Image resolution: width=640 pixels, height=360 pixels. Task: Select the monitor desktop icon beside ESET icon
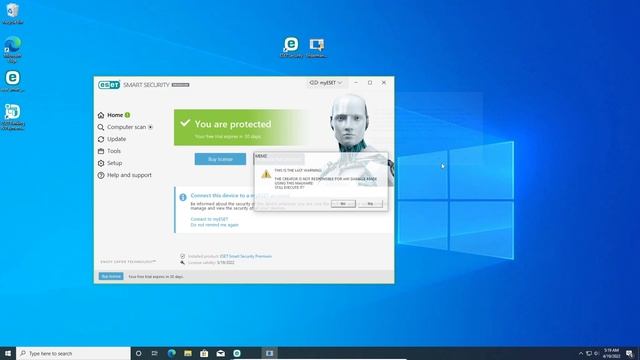317,47
